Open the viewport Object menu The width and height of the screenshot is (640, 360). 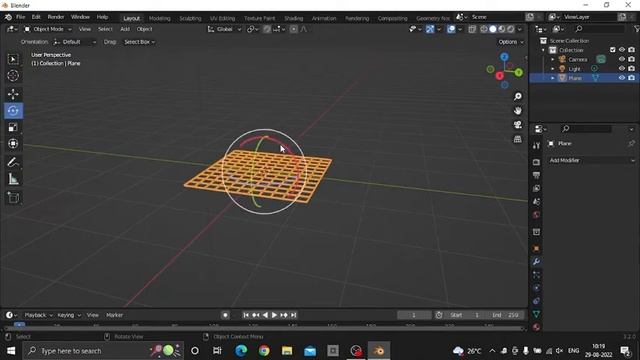pyautogui.click(x=144, y=29)
